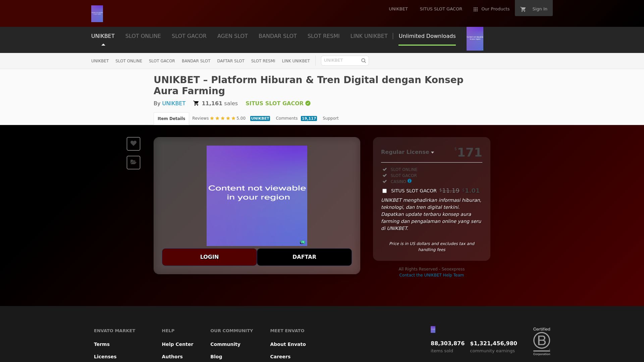This screenshot has height=362, width=644.
Task: Click the search magnifier icon
Action: 363,61
